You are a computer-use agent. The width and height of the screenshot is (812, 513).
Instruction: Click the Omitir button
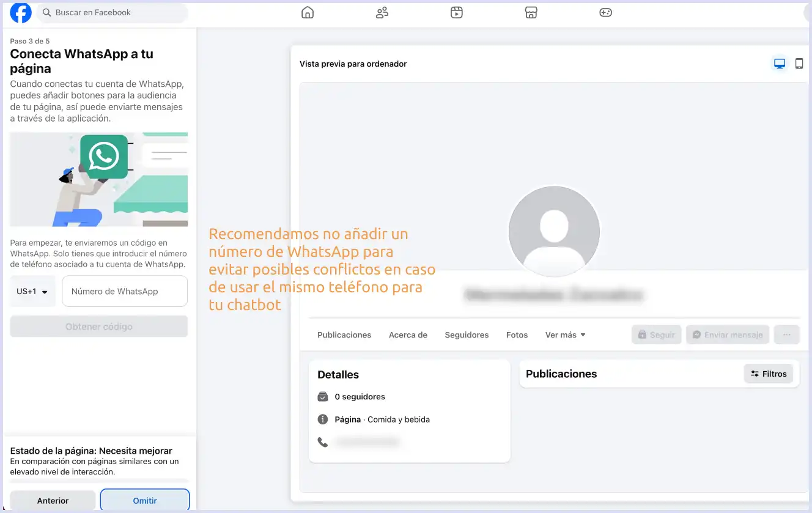(x=145, y=500)
